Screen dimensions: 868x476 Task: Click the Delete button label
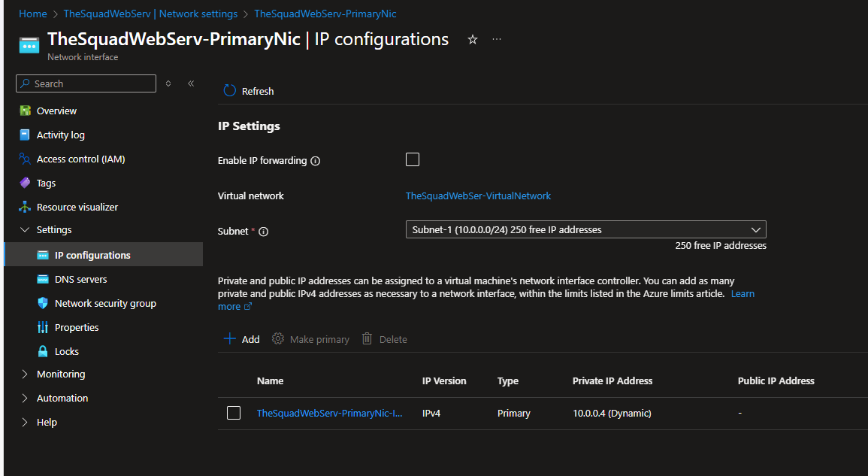pyautogui.click(x=393, y=339)
